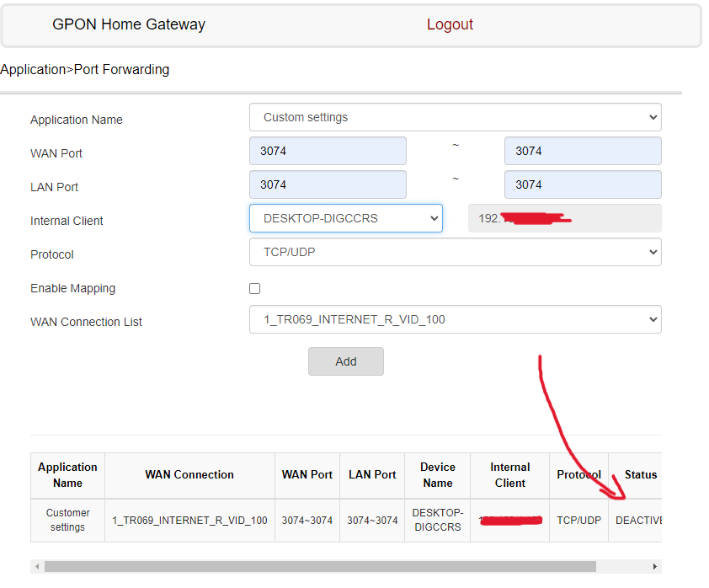Viewport: 709px width, 588px height.
Task: Click the Internal Client IP address field
Action: (564, 217)
